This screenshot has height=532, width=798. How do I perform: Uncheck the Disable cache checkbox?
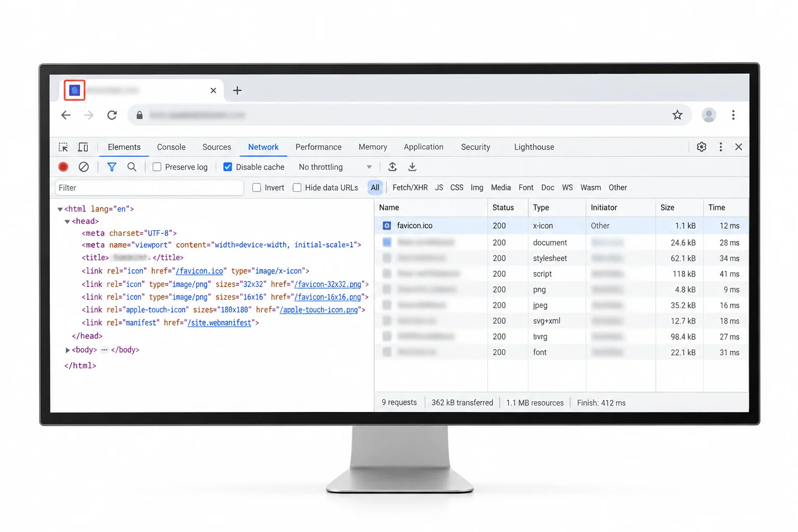[228, 167]
